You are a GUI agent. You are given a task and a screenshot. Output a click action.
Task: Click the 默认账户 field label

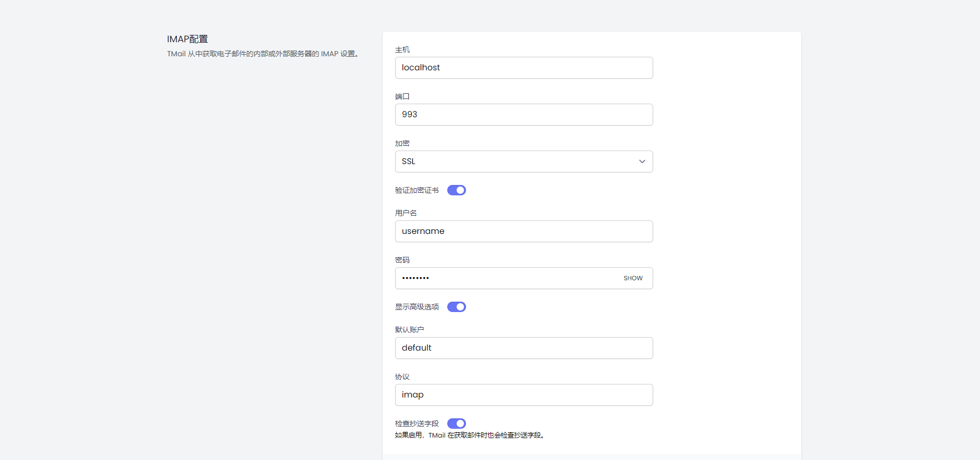(x=410, y=330)
